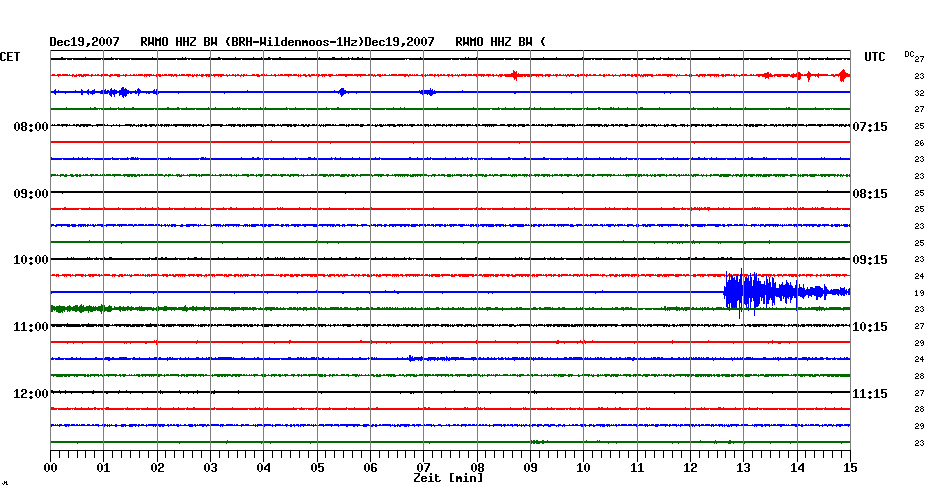Click minute 13 on the time axis
Image resolution: width=930 pixels, height=494 pixels.
[x=744, y=468]
